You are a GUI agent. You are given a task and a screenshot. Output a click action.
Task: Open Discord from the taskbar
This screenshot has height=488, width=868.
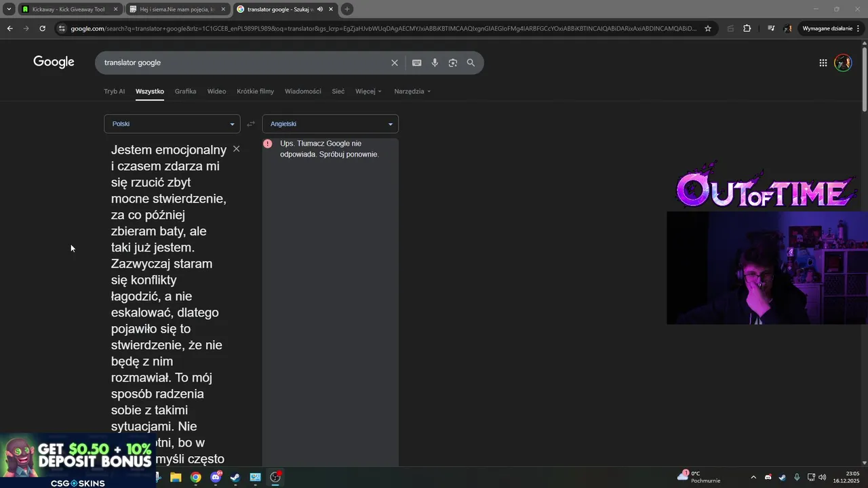point(216,477)
